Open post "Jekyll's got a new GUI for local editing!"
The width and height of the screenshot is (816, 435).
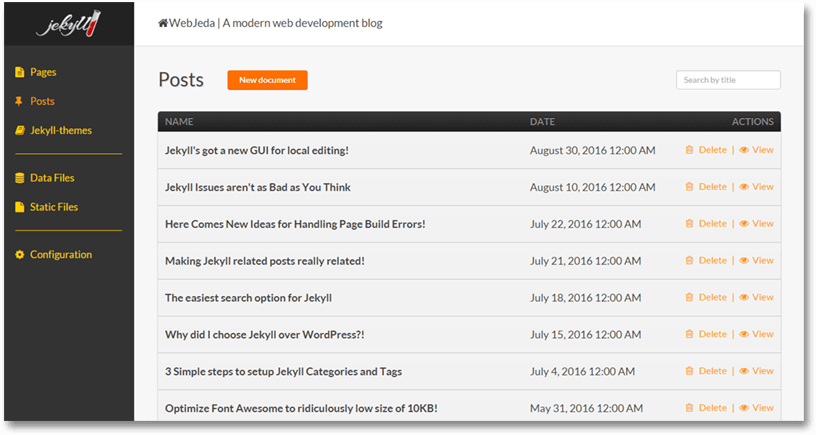click(257, 150)
